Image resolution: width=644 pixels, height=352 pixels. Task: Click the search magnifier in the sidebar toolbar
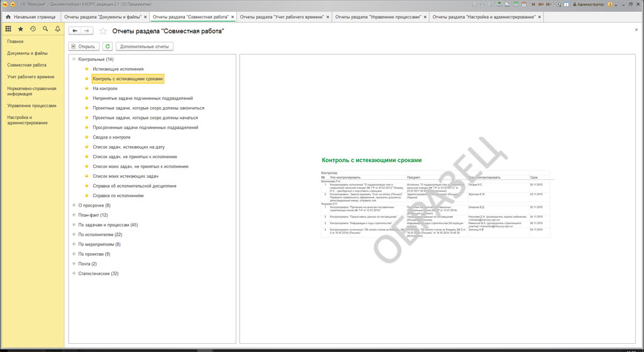point(45,29)
